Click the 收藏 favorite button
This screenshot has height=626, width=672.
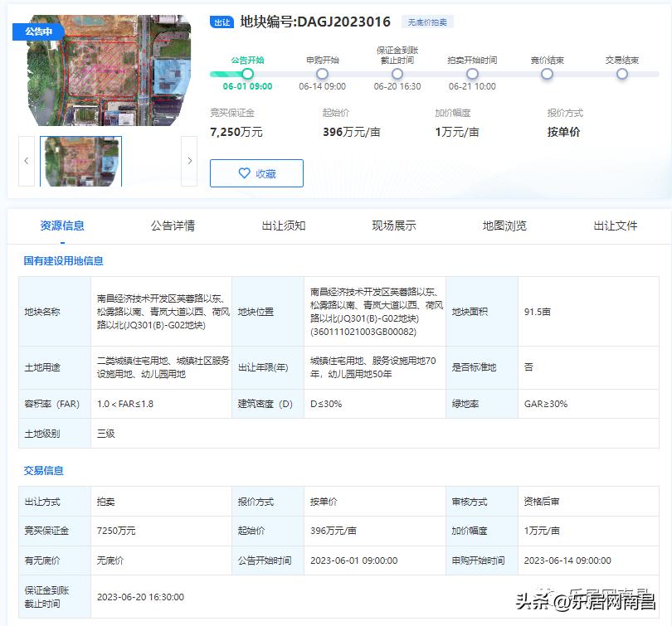tap(256, 173)
